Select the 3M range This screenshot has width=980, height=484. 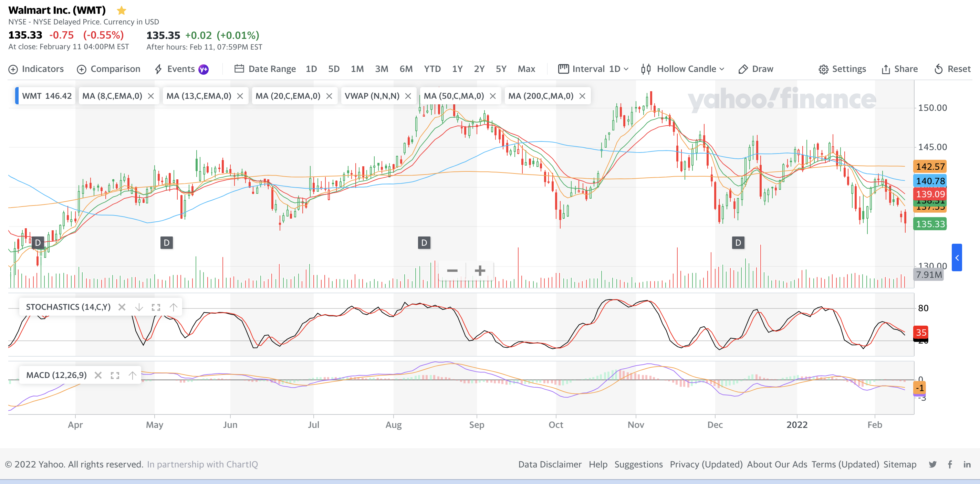[381, 69]
